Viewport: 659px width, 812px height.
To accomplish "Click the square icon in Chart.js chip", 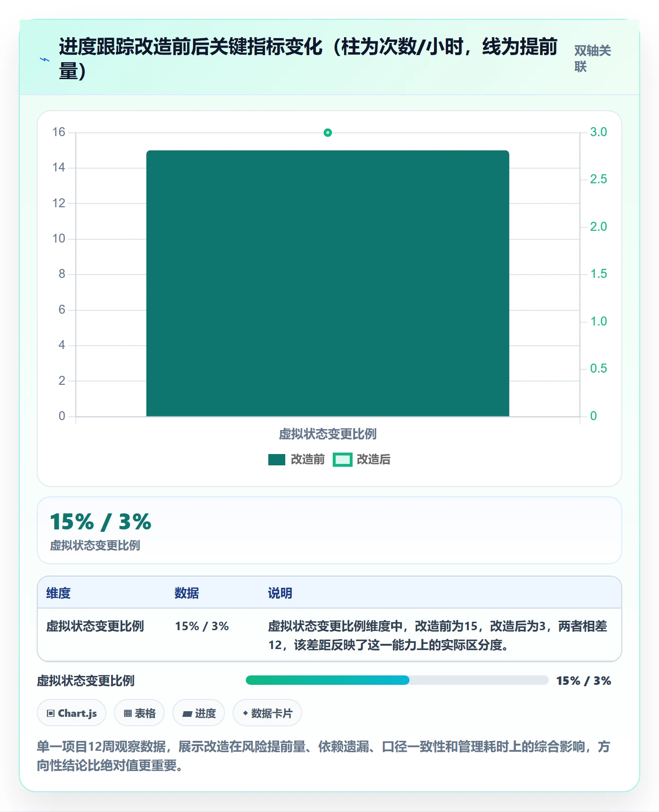I will (50, 714).
